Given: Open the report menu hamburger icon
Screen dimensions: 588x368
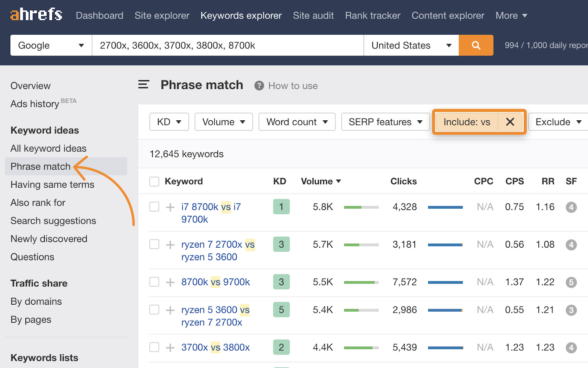Looking at the screenshot, I should click(x=143, y=84).
